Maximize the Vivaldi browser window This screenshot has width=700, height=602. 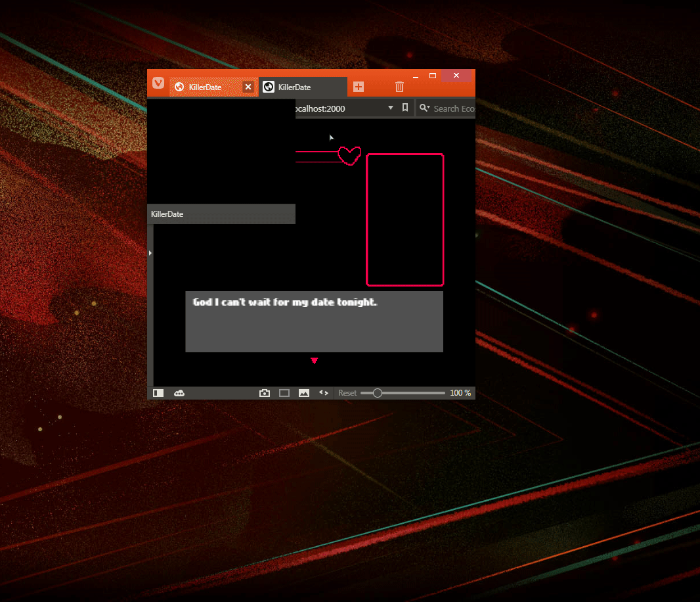(433, 76)
